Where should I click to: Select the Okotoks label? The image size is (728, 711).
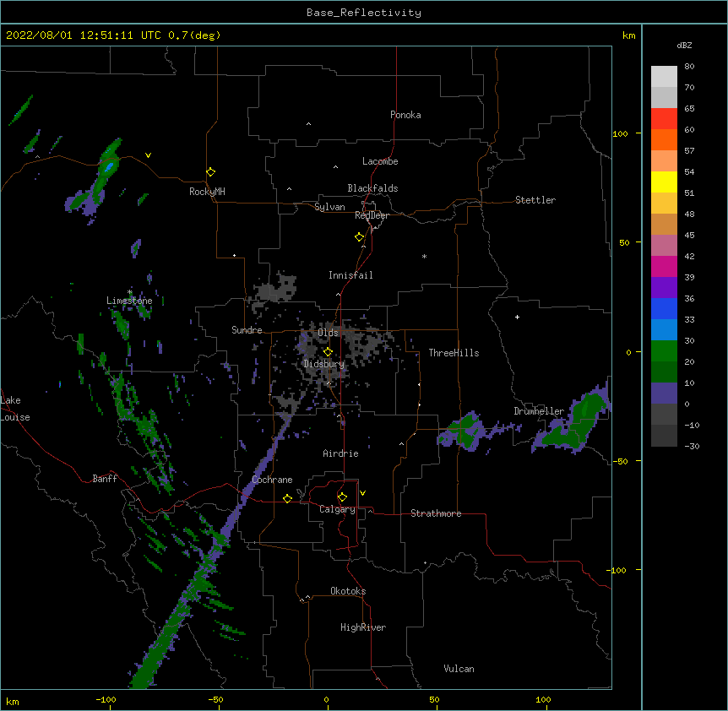click(x=348, y=591)
